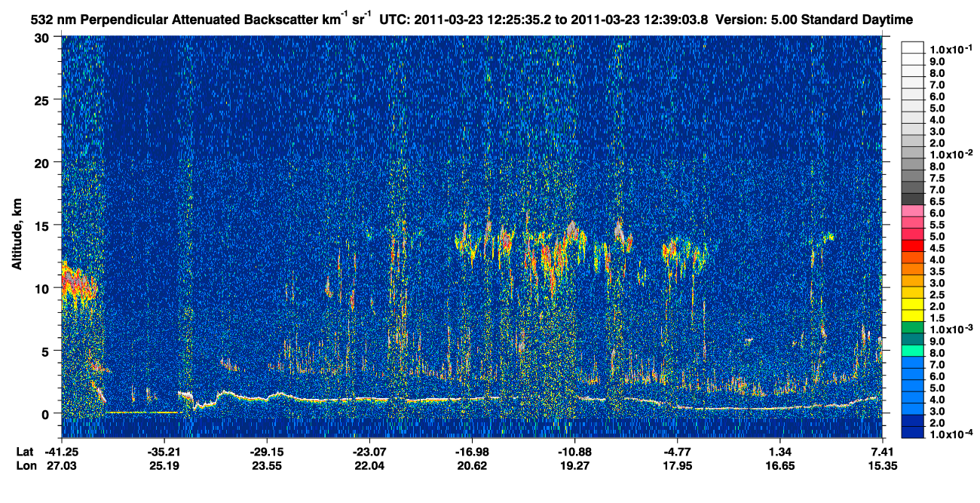Click the longitude value 22.04
980x503 pixels.
(x=369, y=465)
